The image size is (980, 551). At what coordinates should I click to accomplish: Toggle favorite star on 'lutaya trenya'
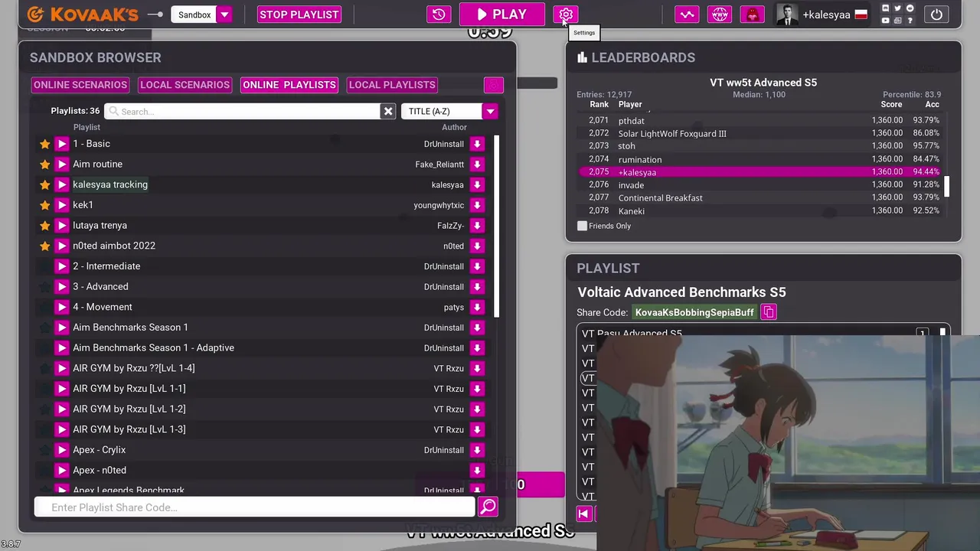(x=44, y=225)
